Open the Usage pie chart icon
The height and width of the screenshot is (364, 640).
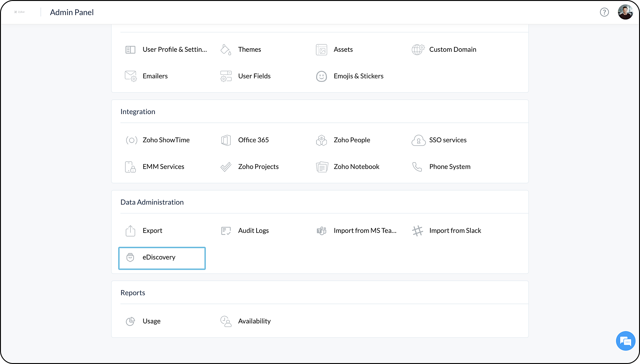[130, 321]
